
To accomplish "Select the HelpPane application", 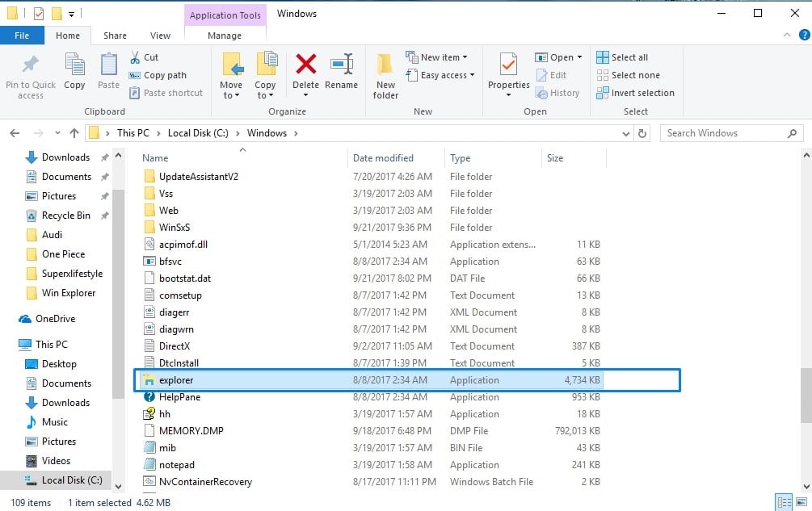I will [179, 397].
